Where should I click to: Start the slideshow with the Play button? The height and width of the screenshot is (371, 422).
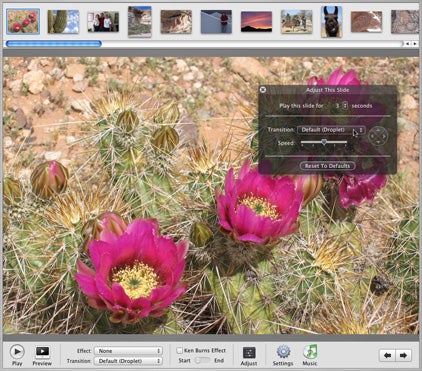click(17, 351)
